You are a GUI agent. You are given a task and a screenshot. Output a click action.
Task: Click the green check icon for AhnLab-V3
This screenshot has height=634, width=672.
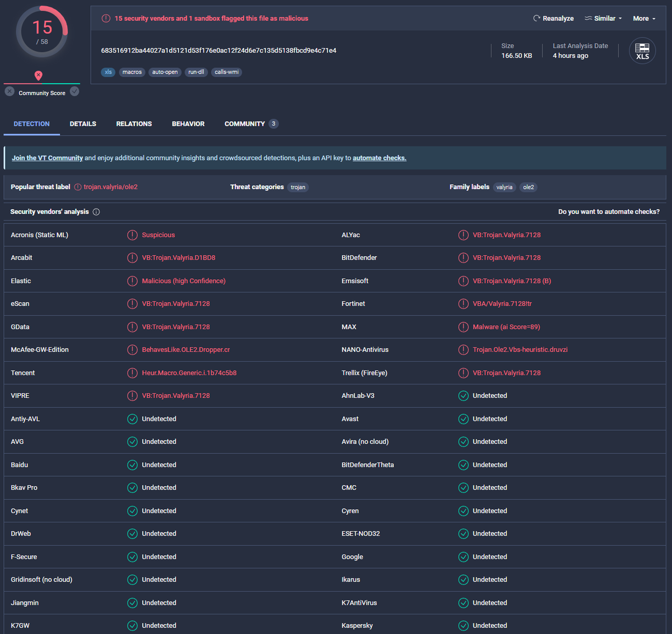(x=463, y=396)
